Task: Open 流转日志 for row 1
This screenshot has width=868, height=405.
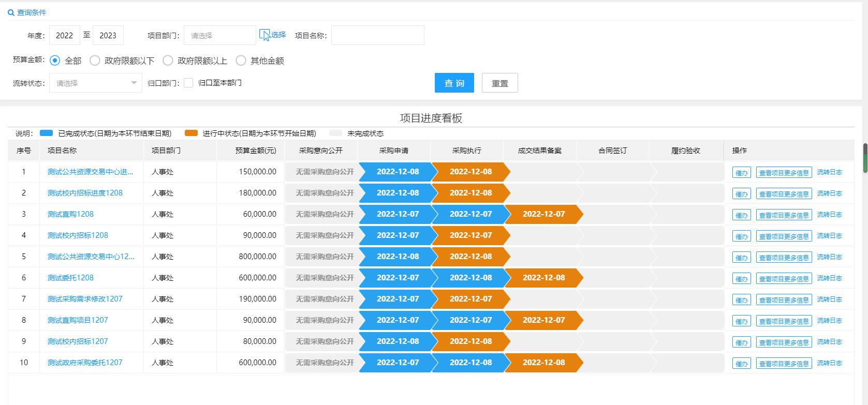Action: pyautogui.click(x=830, y=172)
